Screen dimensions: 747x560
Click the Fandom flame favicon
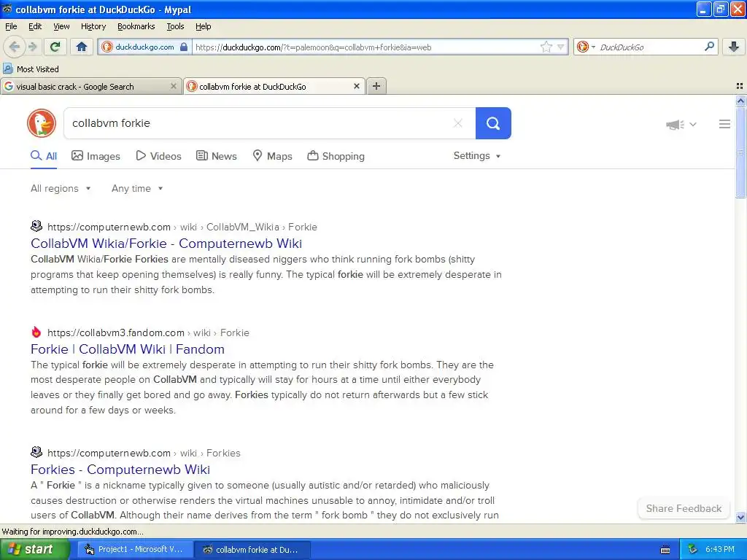(x=36, y=332)
